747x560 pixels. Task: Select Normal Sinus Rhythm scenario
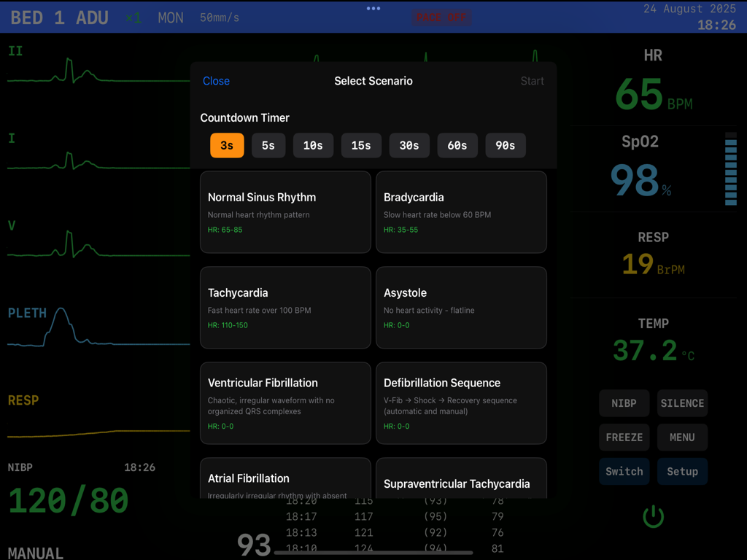[285, 212]
